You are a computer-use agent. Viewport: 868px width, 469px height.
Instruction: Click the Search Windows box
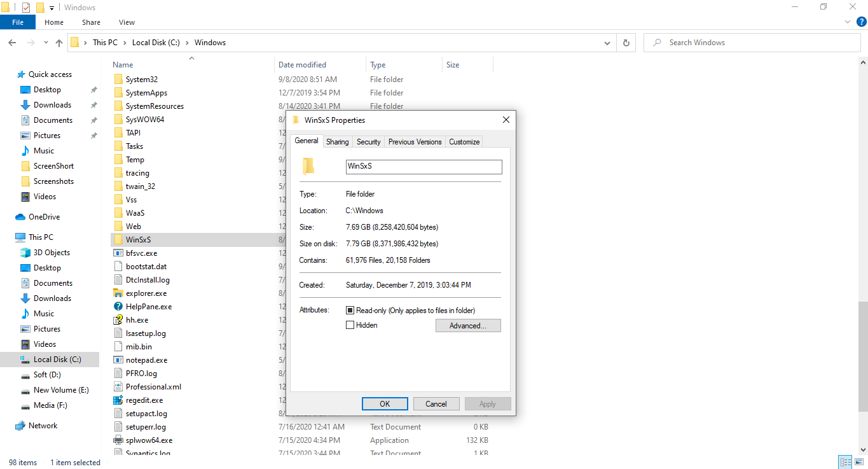[752, 43]
